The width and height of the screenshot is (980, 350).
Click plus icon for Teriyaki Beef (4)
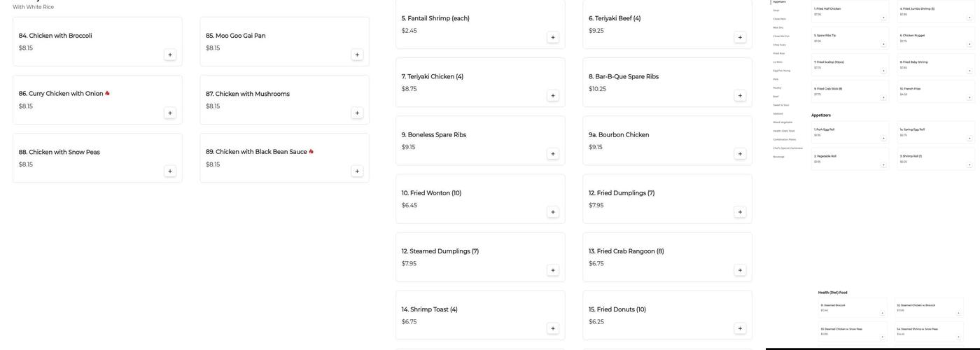coord(740,37)
